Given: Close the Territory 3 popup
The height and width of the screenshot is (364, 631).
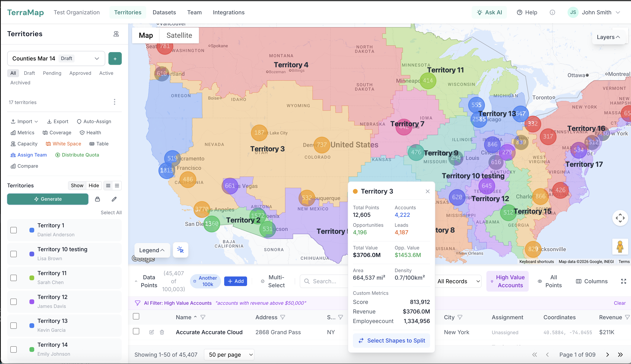Looking at the screenshot, I should point(427,191).
